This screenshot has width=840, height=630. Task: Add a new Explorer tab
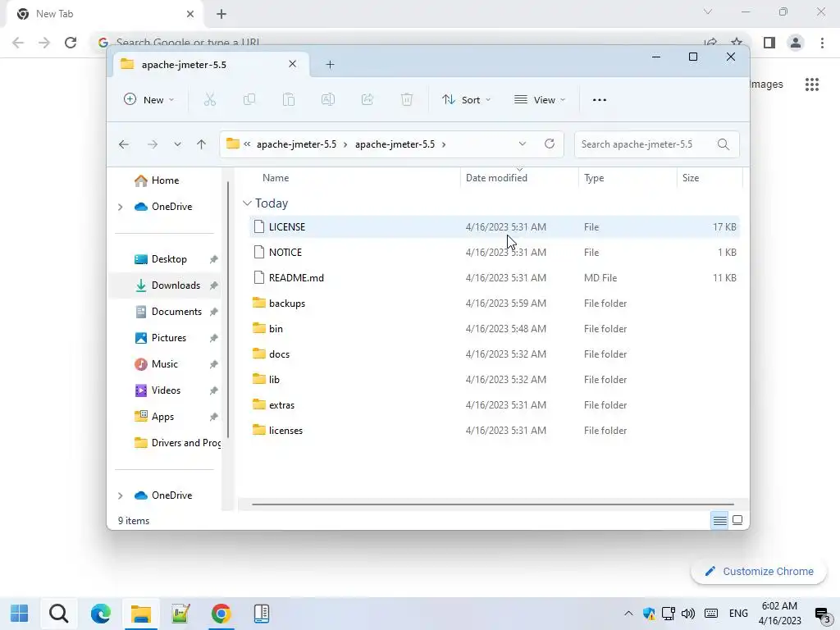[x=330, y=65]
